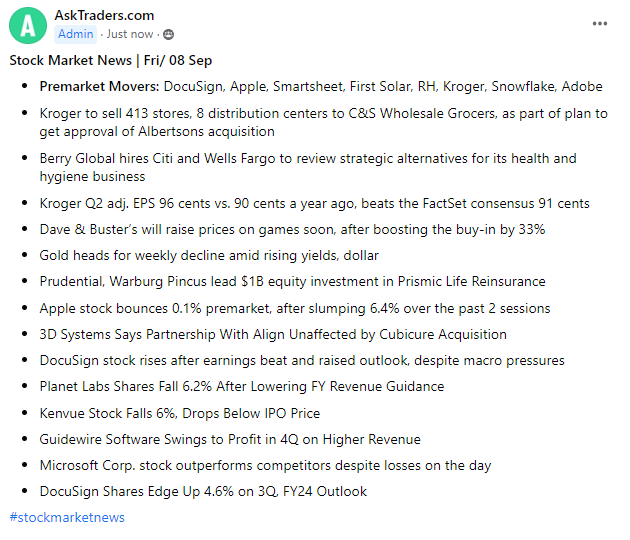Open the three-dot post options menu
Screen dimensions: 630x540
click(599, 24)
